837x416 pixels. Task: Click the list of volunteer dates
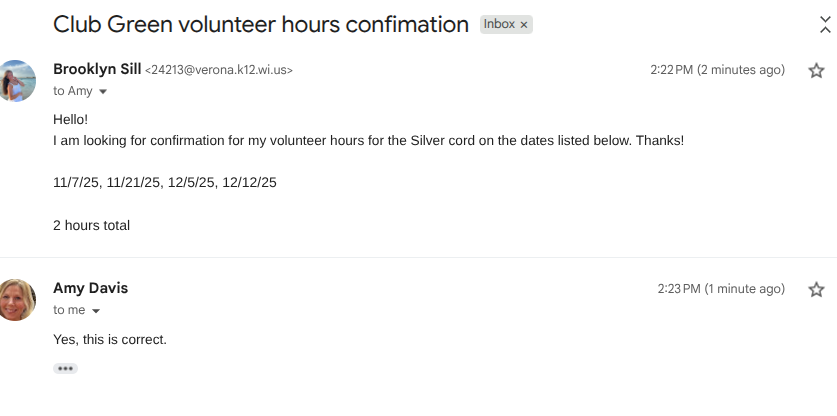[164, 182]
